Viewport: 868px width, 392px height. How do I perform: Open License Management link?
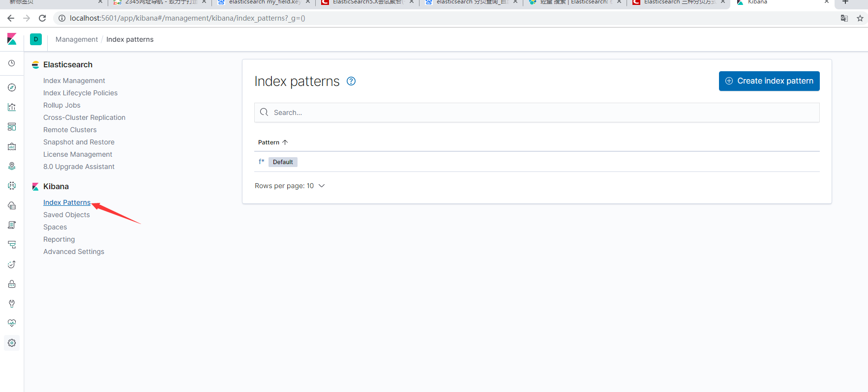coord(78,154)
